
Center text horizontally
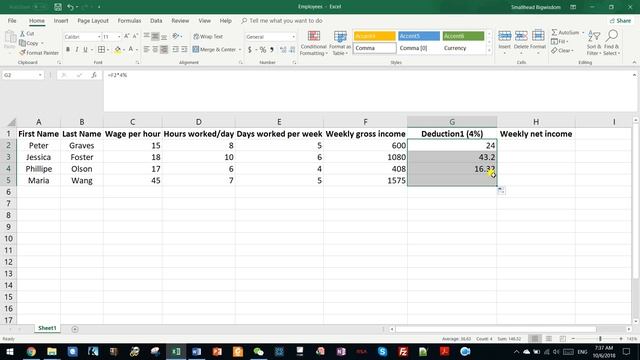pyautogui.click(x=155, y=49)
